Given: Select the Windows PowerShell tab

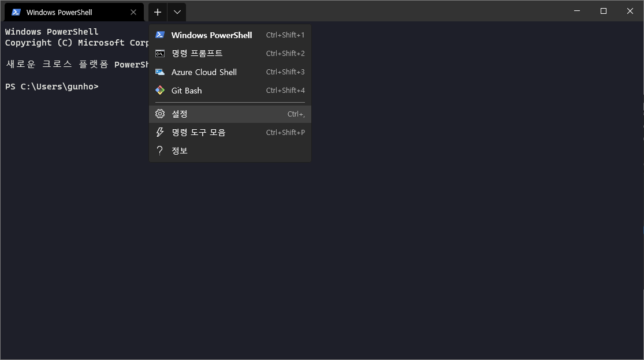Looking at the screenshot, I should click(74, 12).
